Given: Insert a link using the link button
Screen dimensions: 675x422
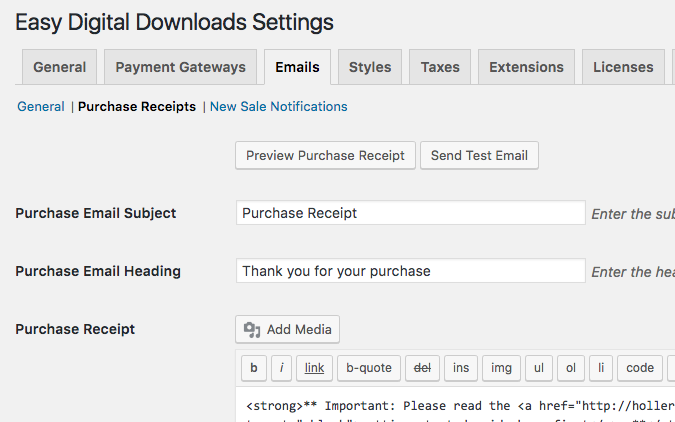Looking at the screenshot, I should pyautogui.click(x=314, y=368).
